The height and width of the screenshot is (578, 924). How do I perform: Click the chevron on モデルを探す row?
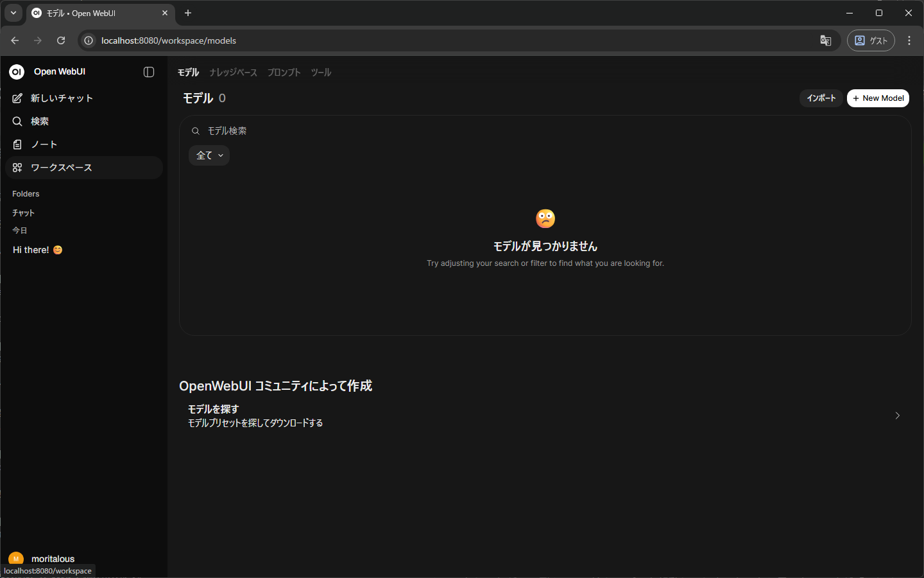pyautogui.click(x=898, y=416)
